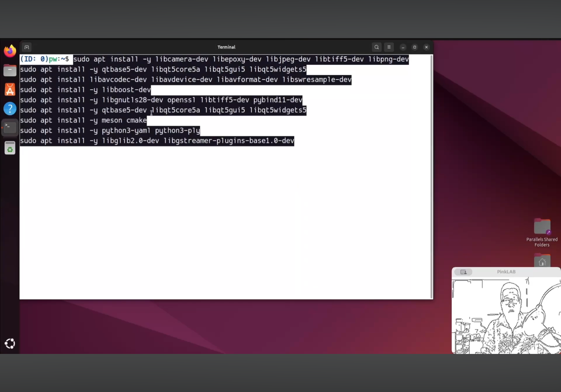Click the PinkLAB window title bar

[x=506, y=272]
